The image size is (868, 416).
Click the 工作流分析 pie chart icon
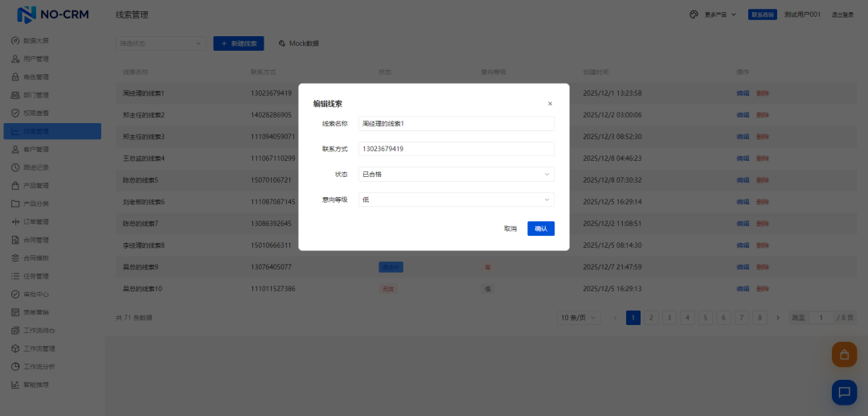pos(15,367)
